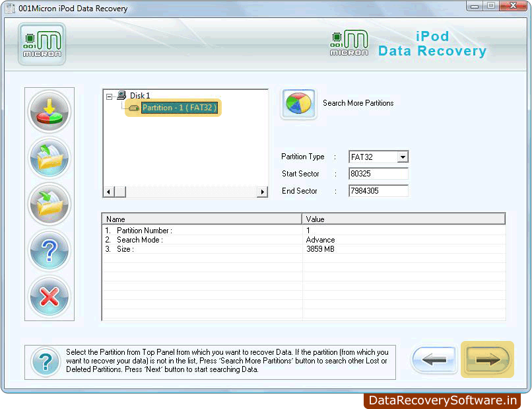
Task: Click the value '3859 MB'
Action: coord(320,249)
